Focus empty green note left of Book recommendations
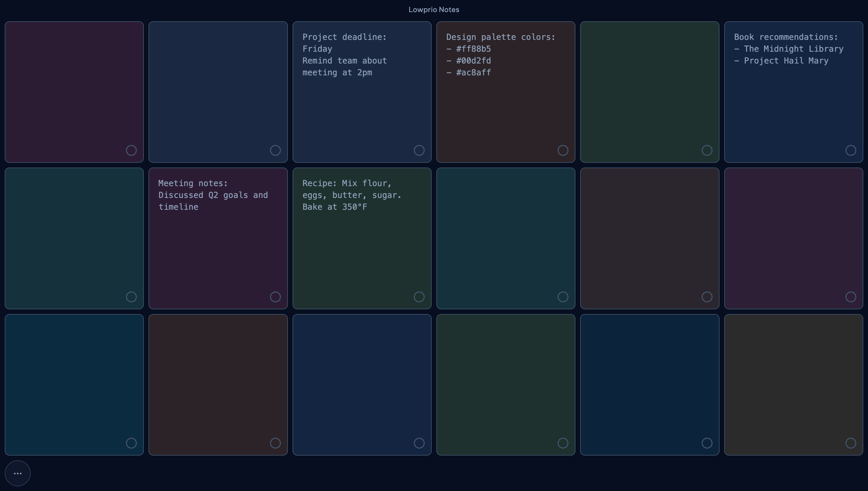Image resolution: width=868 pixels, height=491 pixels. click(x=650, y=92)
